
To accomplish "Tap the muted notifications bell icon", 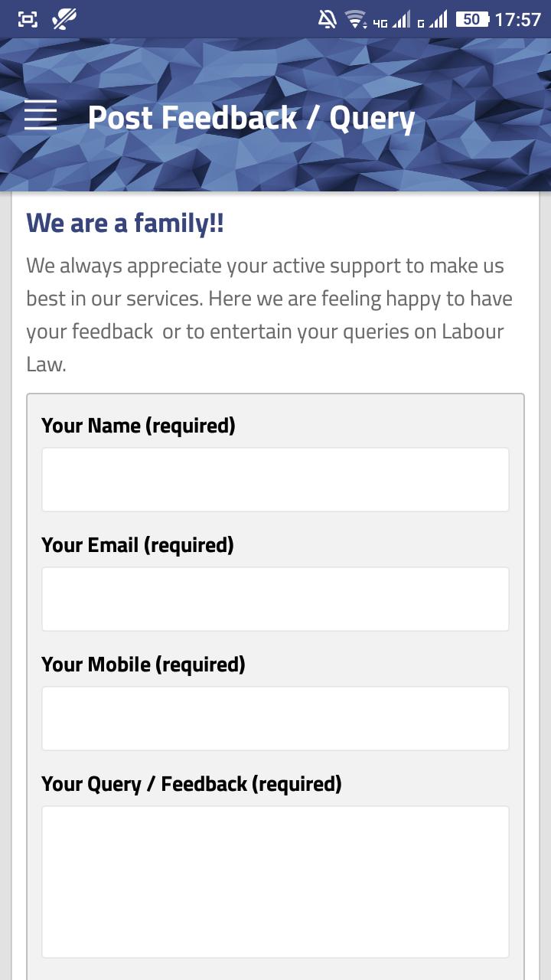I will tap(328, 19).
